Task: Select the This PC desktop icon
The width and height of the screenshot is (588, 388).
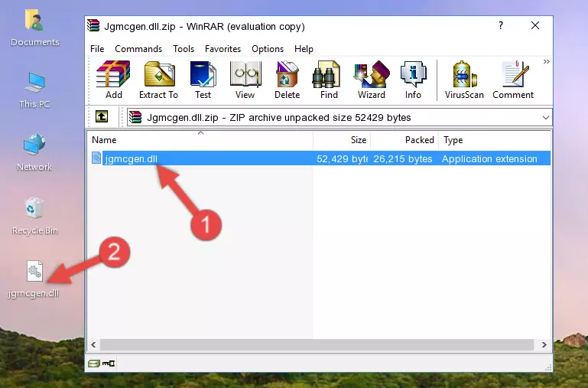Action: pos(34,90)
